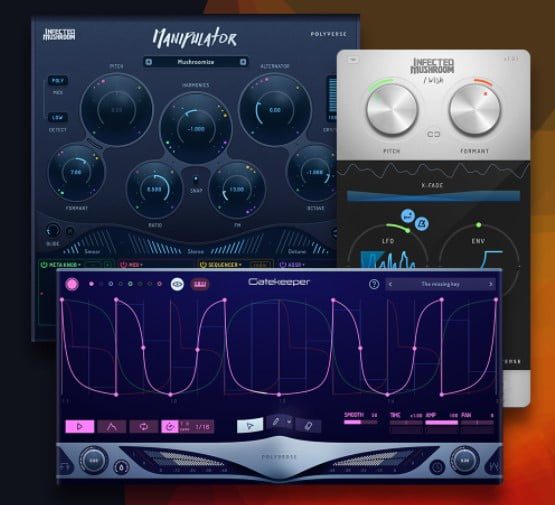Screen dimensions: 555x505
Task: Click the POLY mode button
Action: coord(58,81)
